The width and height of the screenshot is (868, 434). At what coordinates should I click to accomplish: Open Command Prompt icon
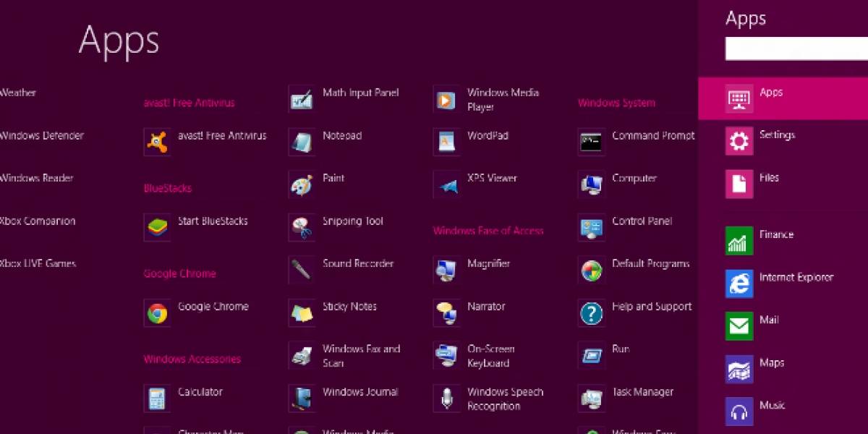click(592, 142)
